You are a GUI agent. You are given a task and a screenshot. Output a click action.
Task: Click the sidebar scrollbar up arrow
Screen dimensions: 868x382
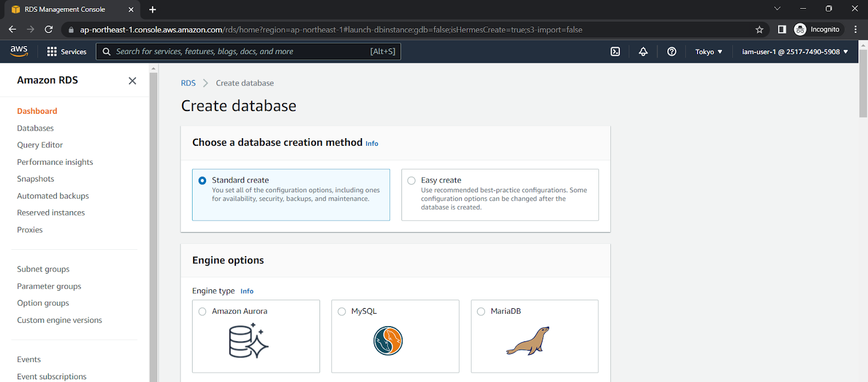(154, 68)
